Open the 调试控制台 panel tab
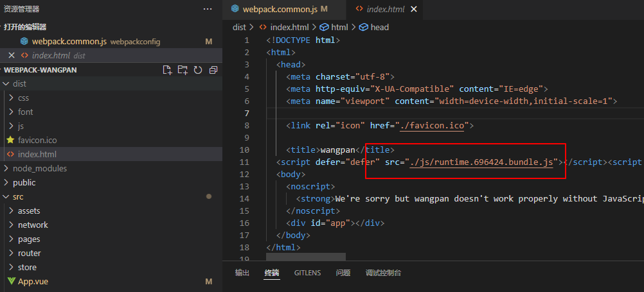Image resolution: width=644 pixels, height=292 pixels. point(383,273)
